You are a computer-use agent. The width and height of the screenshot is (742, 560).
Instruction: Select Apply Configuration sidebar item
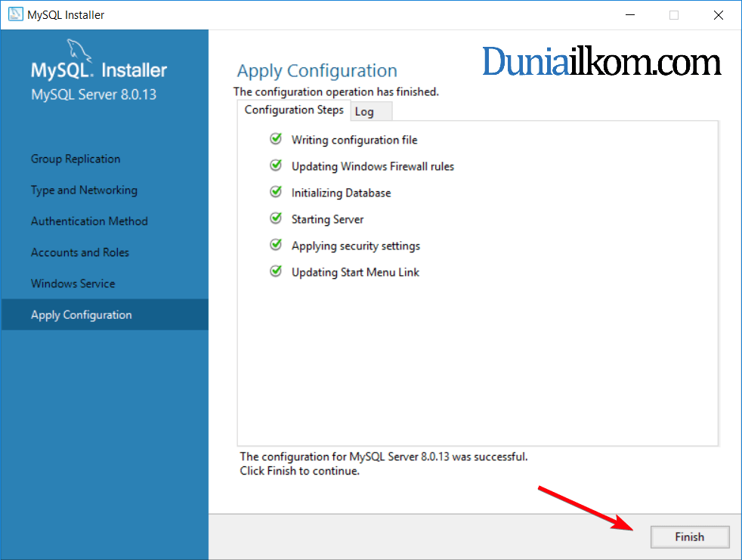104,314
